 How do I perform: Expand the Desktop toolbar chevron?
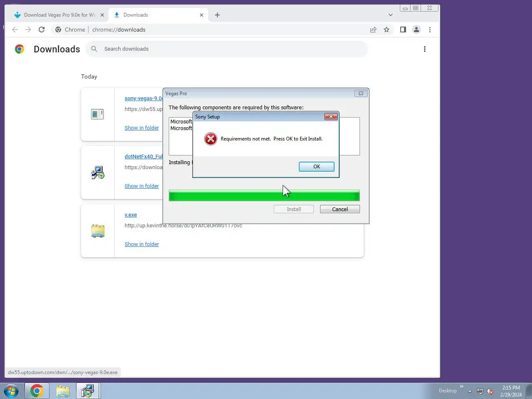[461, 387]
